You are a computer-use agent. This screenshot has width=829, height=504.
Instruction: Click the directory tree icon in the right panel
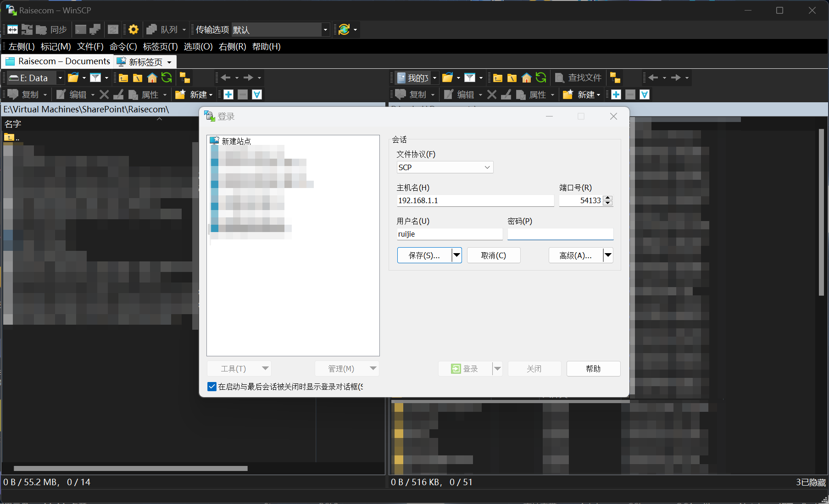615,78
